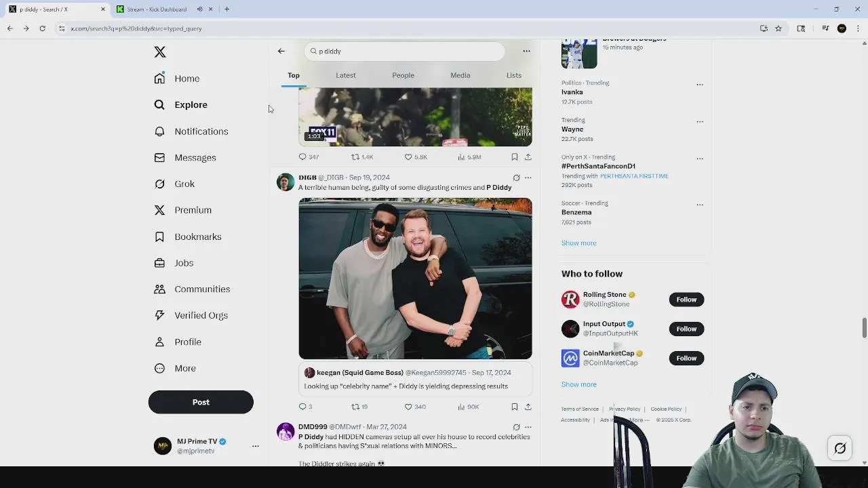Repost DIGB's post with 19 reposts

(x=359, y=407)
